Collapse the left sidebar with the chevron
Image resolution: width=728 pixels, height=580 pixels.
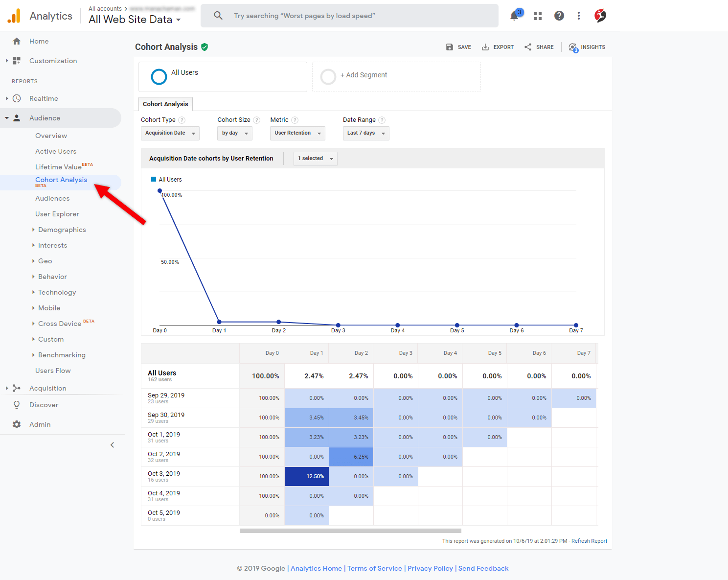(112, 444)
